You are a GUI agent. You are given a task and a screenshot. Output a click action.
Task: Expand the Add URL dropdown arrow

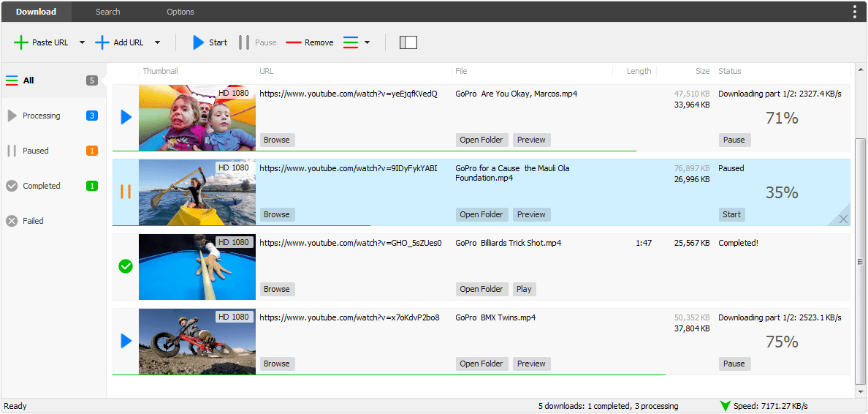pyautogui.click(x=157, y=42)
